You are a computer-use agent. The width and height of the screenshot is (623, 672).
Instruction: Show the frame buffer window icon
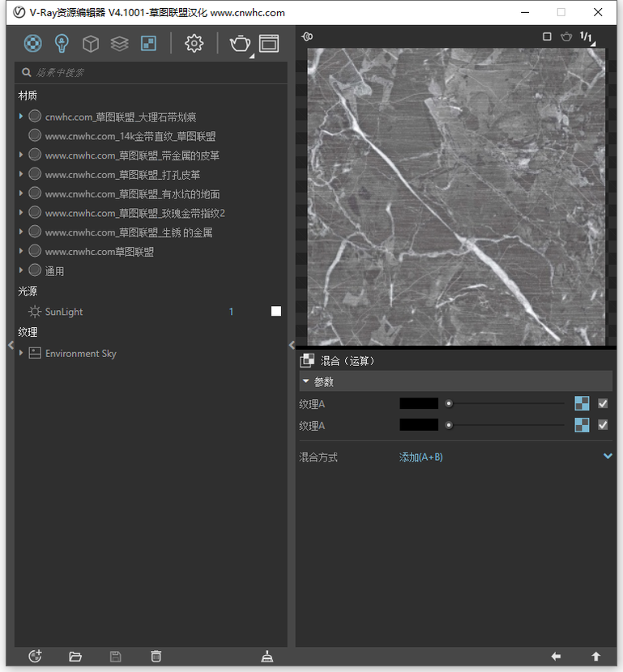269,43
